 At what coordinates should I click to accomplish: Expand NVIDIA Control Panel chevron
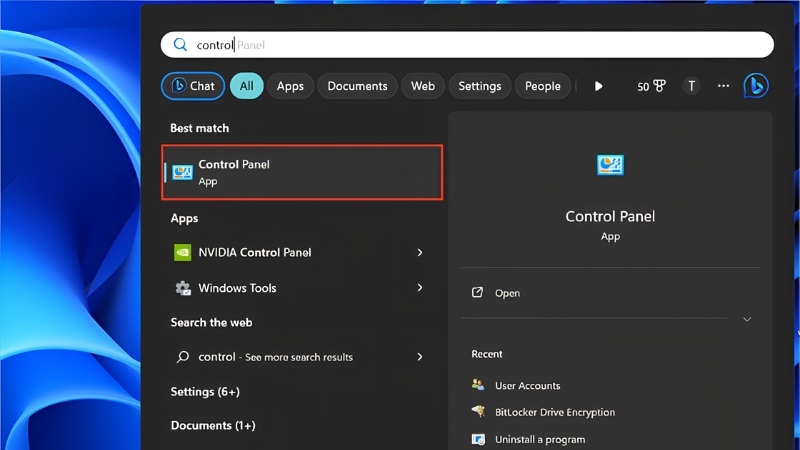tap(419, 252)
